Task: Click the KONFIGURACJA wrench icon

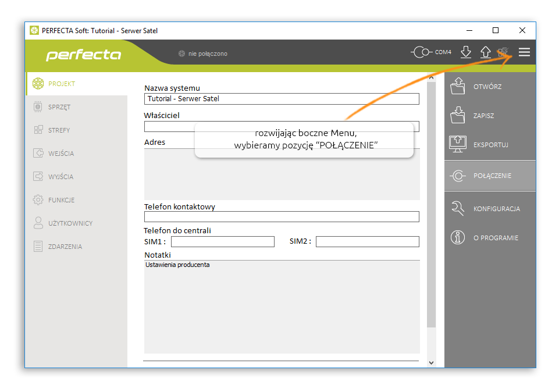Action: click(x=458, y=208)
